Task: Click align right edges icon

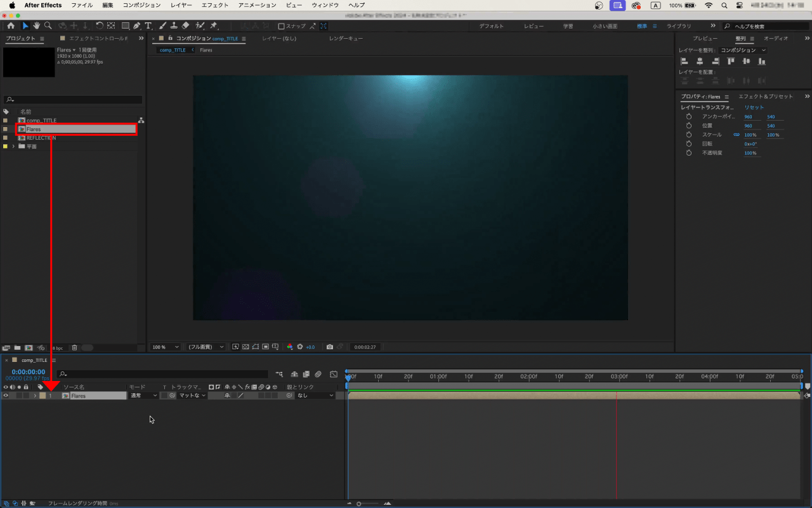Action: [716, 61]
